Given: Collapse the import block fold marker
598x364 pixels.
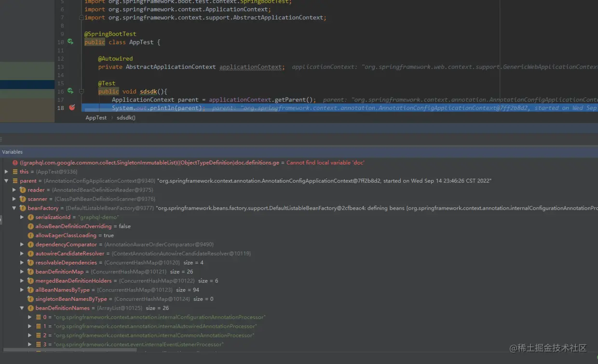Looking at the screenshot, I should tap(82, 17).
